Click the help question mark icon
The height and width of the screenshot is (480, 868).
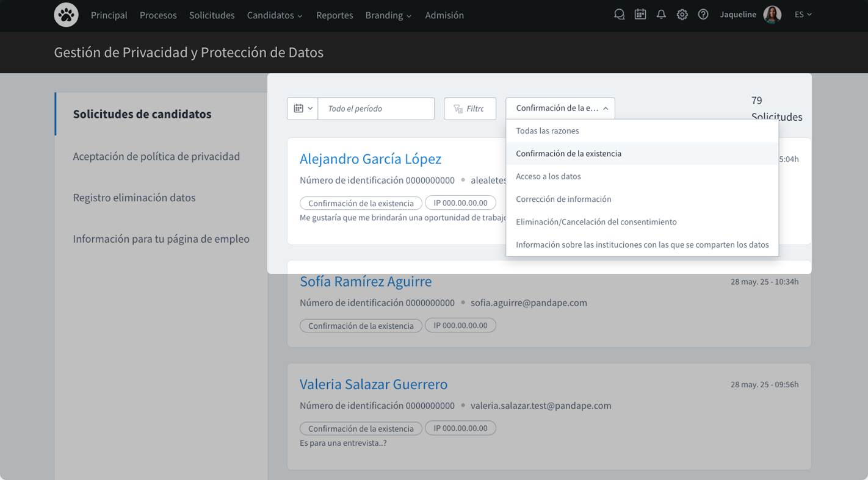[x=703, y=15]
